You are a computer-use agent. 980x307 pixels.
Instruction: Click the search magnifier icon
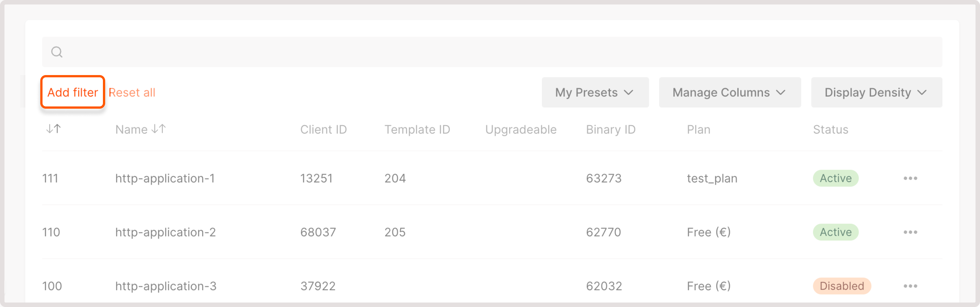click(57, 52)
